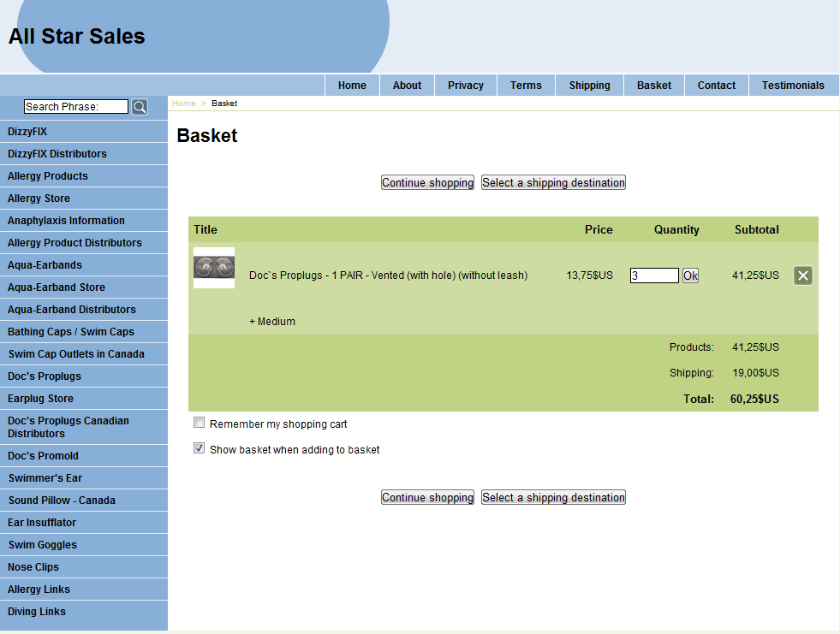Select Bathing Caps / Swim Caps category
Viewport: 840px width, 634px height.
point(71,332)
